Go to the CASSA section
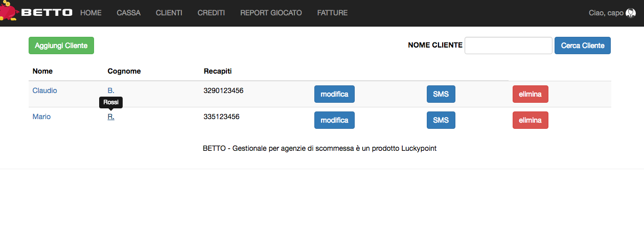644x228 pixels. pos(128,13)
